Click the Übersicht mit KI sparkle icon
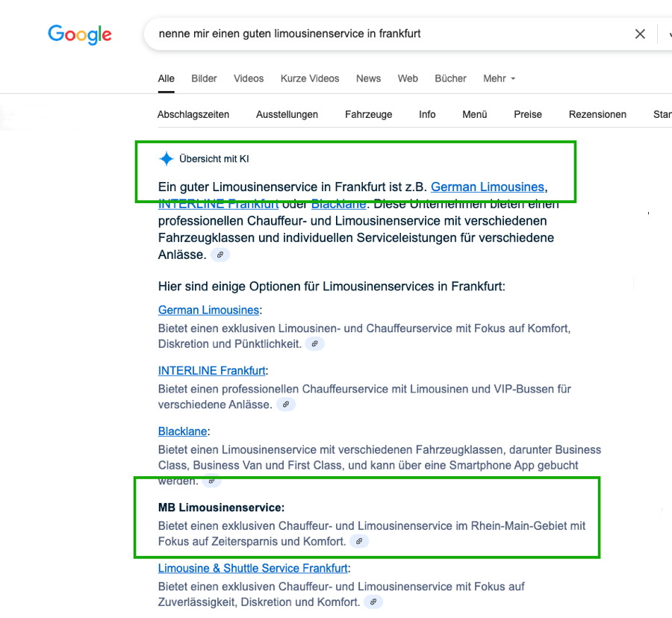 click(x=167, y=159)
